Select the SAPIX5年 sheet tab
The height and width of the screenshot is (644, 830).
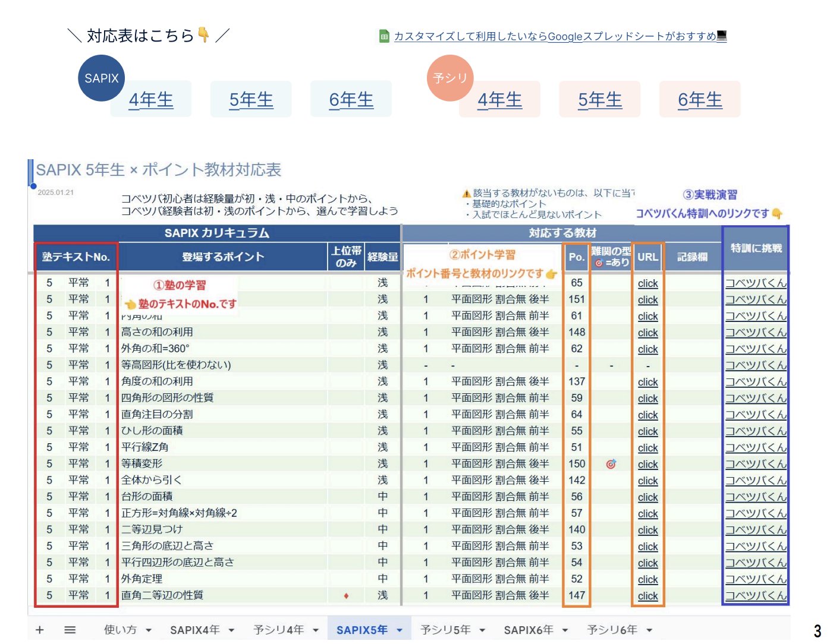(x=362, y=630)
